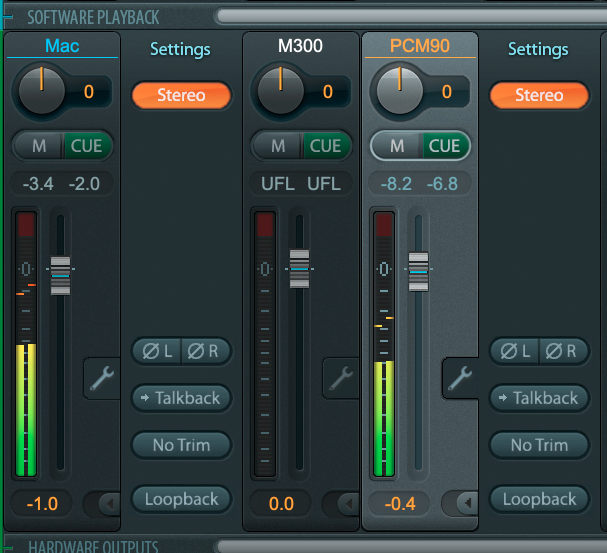Invert right phase in Mac settings

tap(204, 351)
